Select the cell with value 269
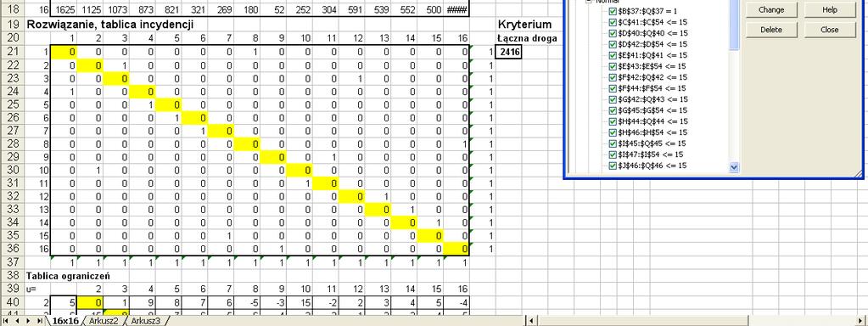Image resolution: width=868 pixels, height=326 pixels. (x=221, y=10)
